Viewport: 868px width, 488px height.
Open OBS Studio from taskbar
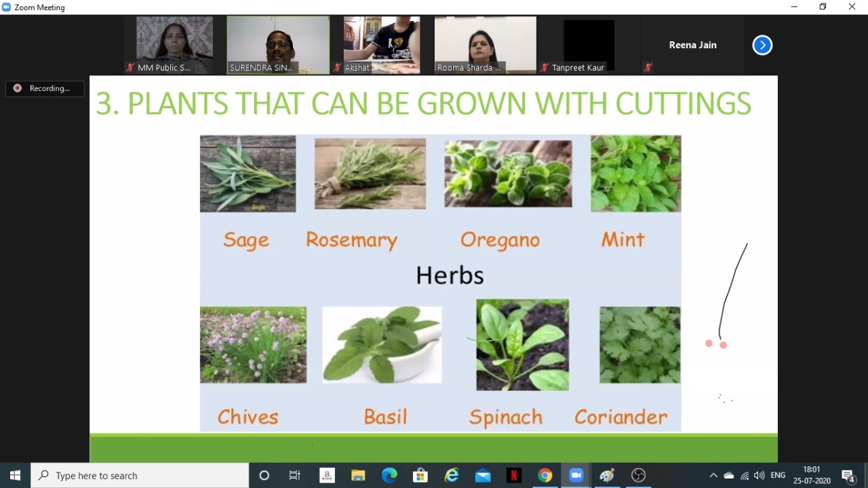tap(638, 476)
